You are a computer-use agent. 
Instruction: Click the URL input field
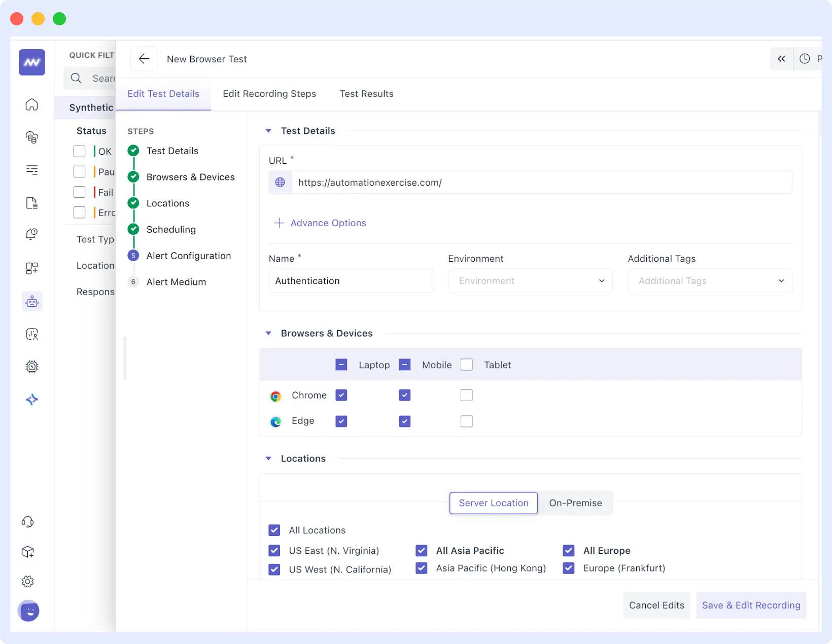coord(542,183)
